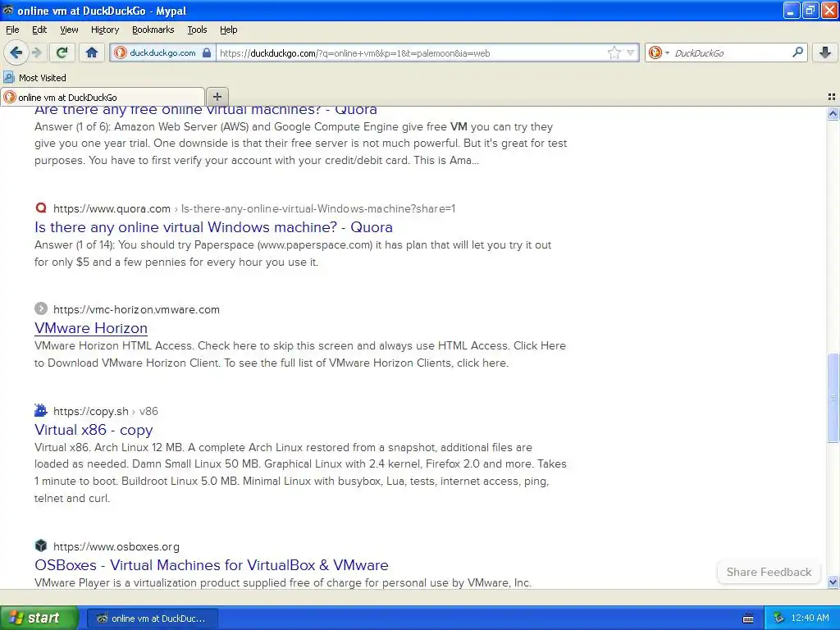Image resolution: width=840 pixels, height=630 pixels.
Task: Open a new tab with the plus button
Action: pos(217,97)
